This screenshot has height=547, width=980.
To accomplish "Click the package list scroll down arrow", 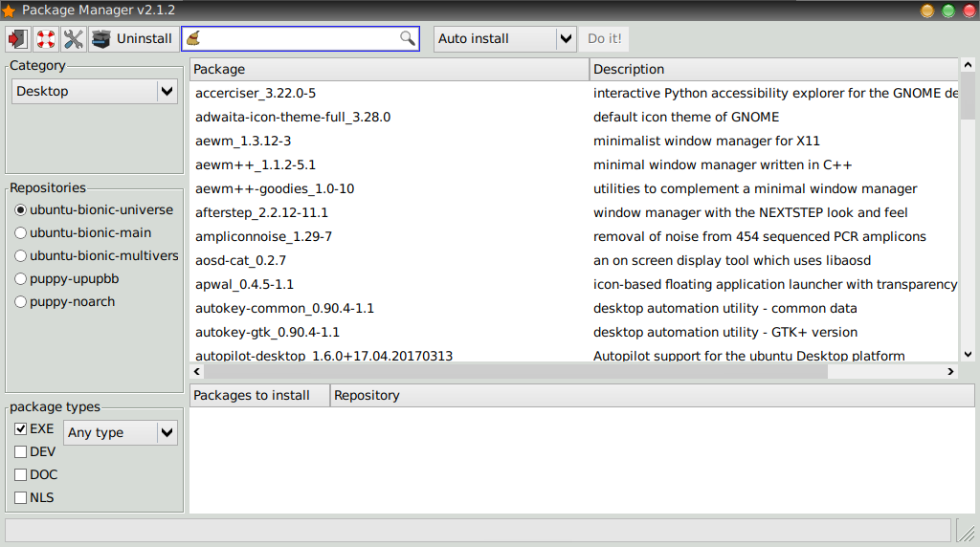I will [968, 355].
